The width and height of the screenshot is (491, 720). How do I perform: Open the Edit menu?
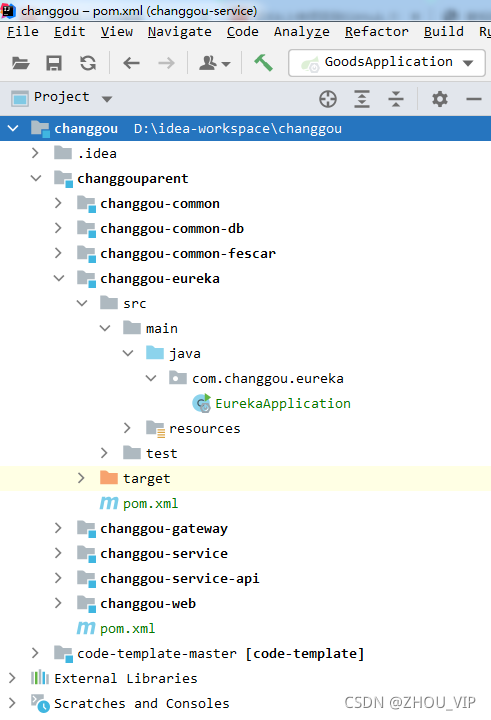coord(70,32)
